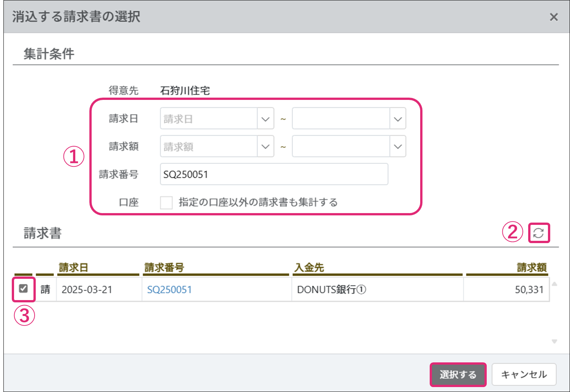The width and height of the screenshot is (570, 392).
Task: Expand the minimum 請求額 dropdown
Action: [x=265, y=147]
